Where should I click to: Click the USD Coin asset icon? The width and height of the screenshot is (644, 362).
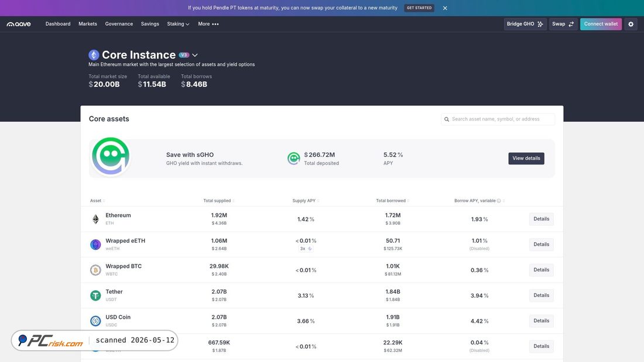(x=95, y=321)
